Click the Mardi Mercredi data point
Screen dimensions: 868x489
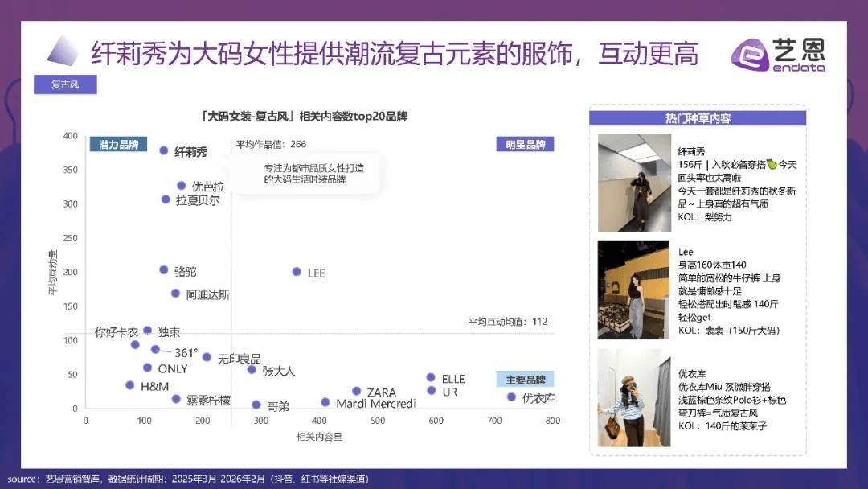325,402
